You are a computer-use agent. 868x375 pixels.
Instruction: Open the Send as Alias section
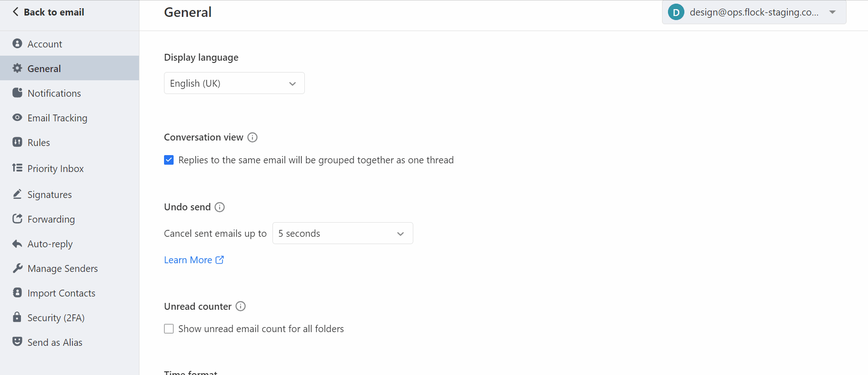point(55,342)
